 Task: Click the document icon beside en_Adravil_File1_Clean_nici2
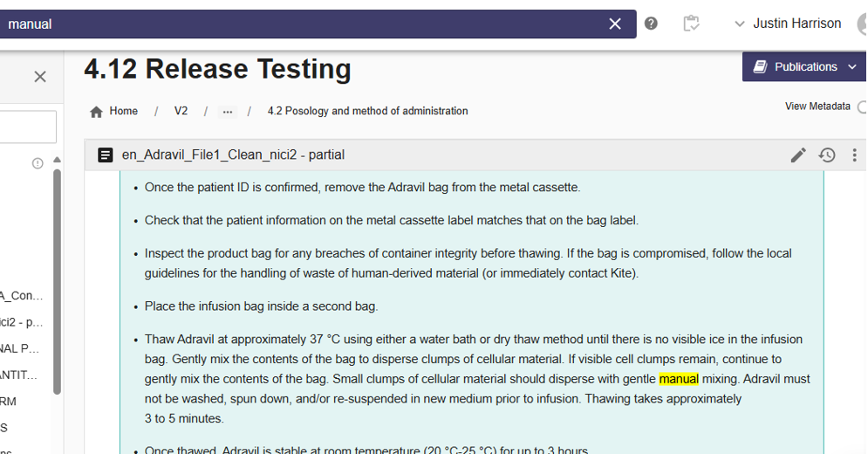[x=106, y=155]
